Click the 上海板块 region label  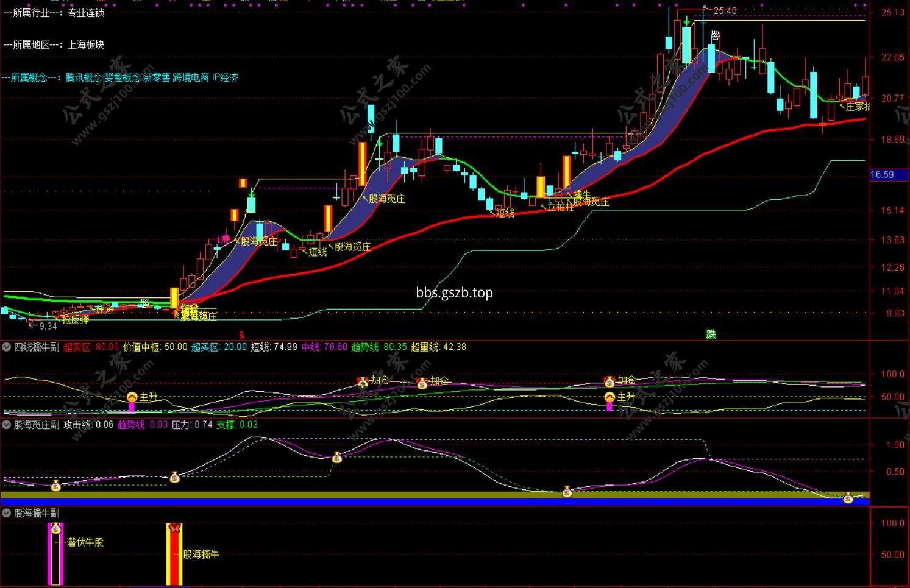tap(86, 45)
